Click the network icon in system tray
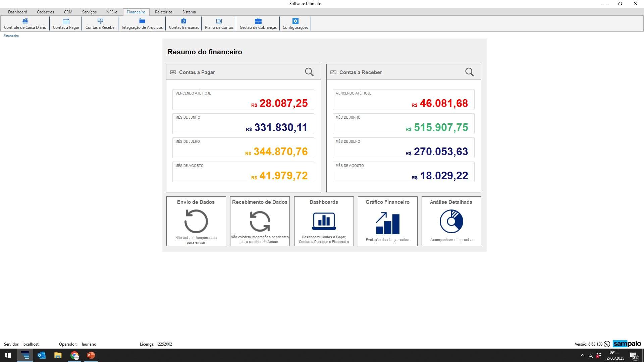Screen dimensions: 644x362 click(591, 356)
